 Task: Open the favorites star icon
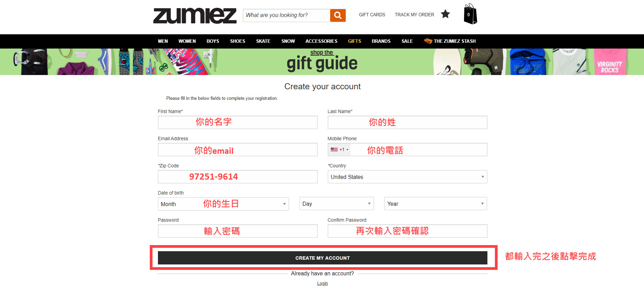coord(445,14)
